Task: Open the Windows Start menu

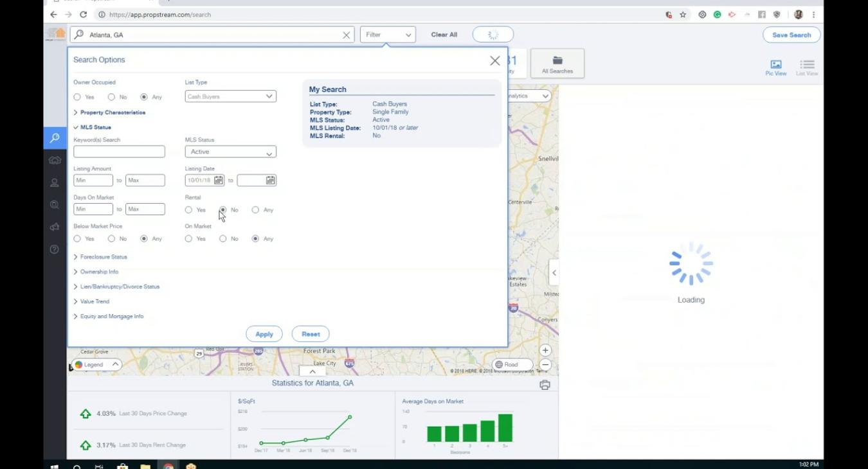Action: click(54, 466)
